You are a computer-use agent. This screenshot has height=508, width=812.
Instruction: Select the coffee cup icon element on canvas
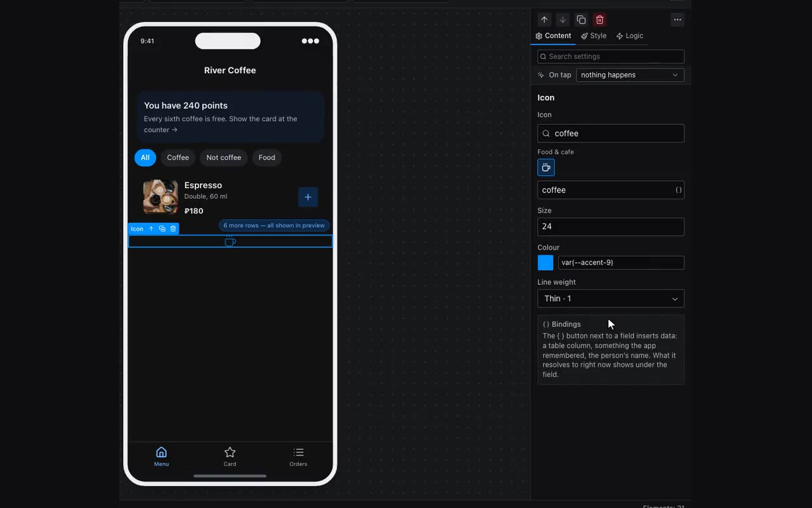pos(230,241)
